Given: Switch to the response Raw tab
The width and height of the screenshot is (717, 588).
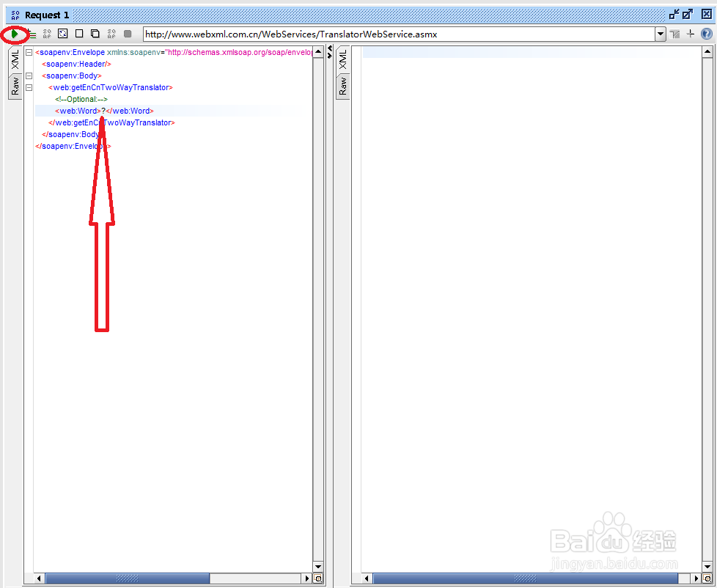Looking at the screenshot, I should pyautogui.click(x=343, y=86).
